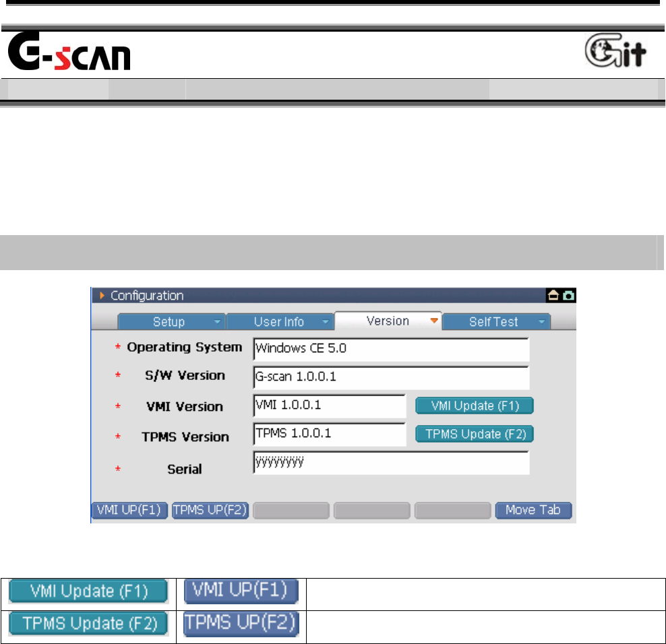This screenshot has width=666, height=644.
Task: Open the Self Test tab
Action: [x=496, y=322]
